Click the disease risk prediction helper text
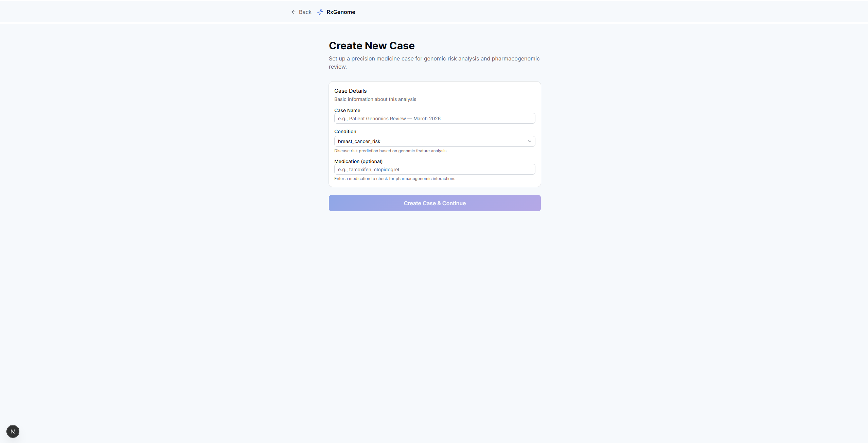This screenshot has width=868, height=443. click(390, 151)
